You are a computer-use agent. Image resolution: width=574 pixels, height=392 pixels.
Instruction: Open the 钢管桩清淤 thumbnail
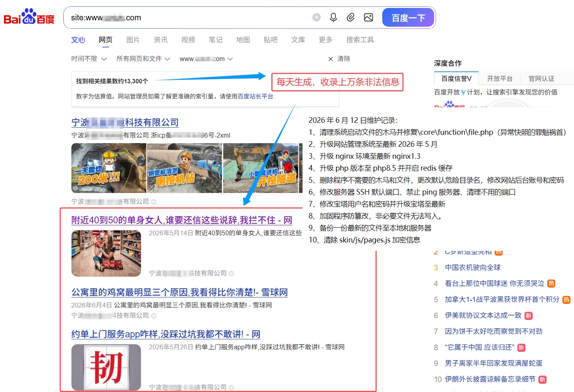185,168
